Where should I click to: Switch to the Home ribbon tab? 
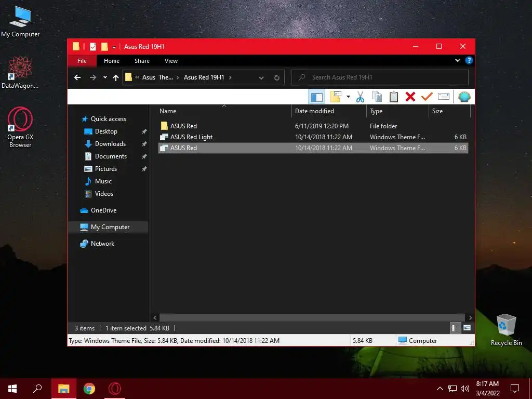point(112,61)
